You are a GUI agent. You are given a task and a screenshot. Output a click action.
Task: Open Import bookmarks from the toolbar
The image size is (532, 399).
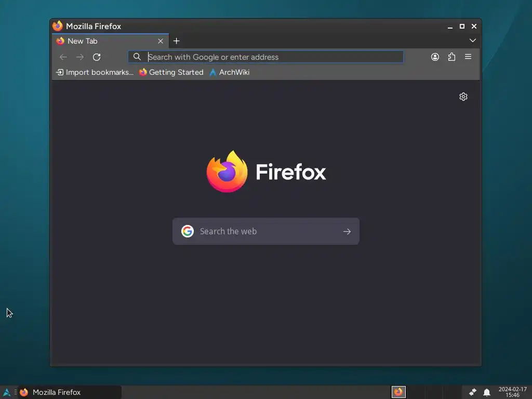pyautogui.click(x=95, y=72)
